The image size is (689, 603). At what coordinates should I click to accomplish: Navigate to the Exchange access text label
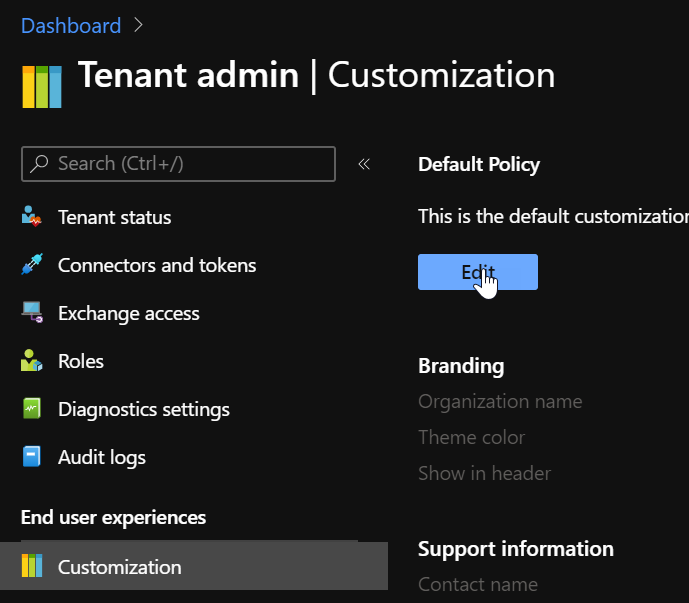(x=129, y=313)
